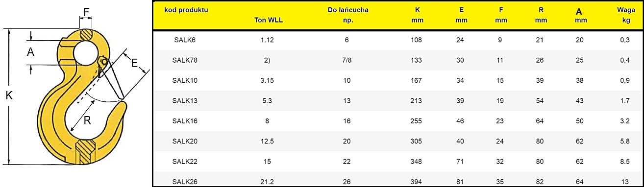Click the 'Do łańcucha np.' header
This screenshot has height=187, width=644.
coord(348,15)
